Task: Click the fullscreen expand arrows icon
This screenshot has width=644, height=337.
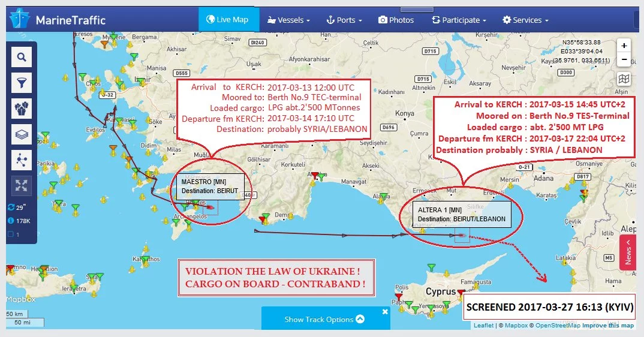Action: point(22,186)
